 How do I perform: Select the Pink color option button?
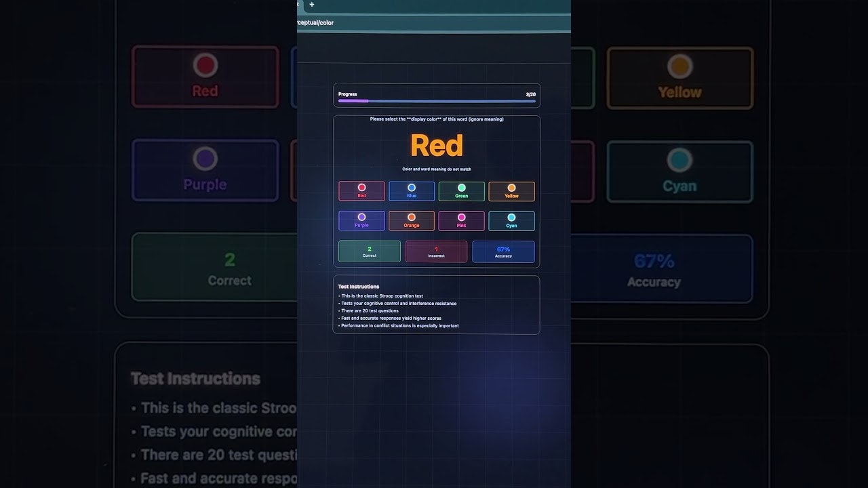[x=462, y=221]
